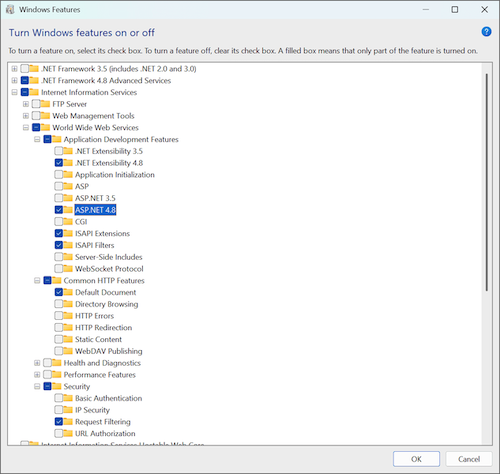Enable the .NET Extensibility 3.5 checkbox
Viewport: 500px width, 474px height.
(59, 151)
